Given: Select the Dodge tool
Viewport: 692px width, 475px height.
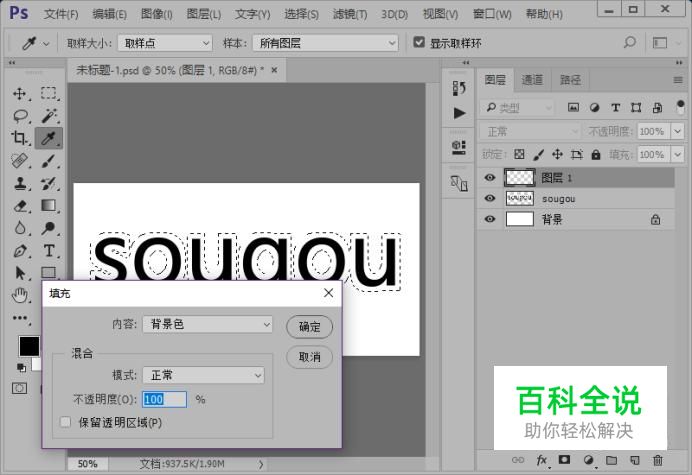Looking at the screenshot, I should pyautogui.click(x=49, y=228).
